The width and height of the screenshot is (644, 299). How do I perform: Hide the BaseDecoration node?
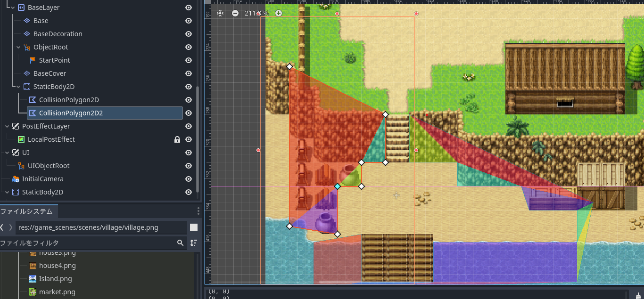click(x=189, y=34)
